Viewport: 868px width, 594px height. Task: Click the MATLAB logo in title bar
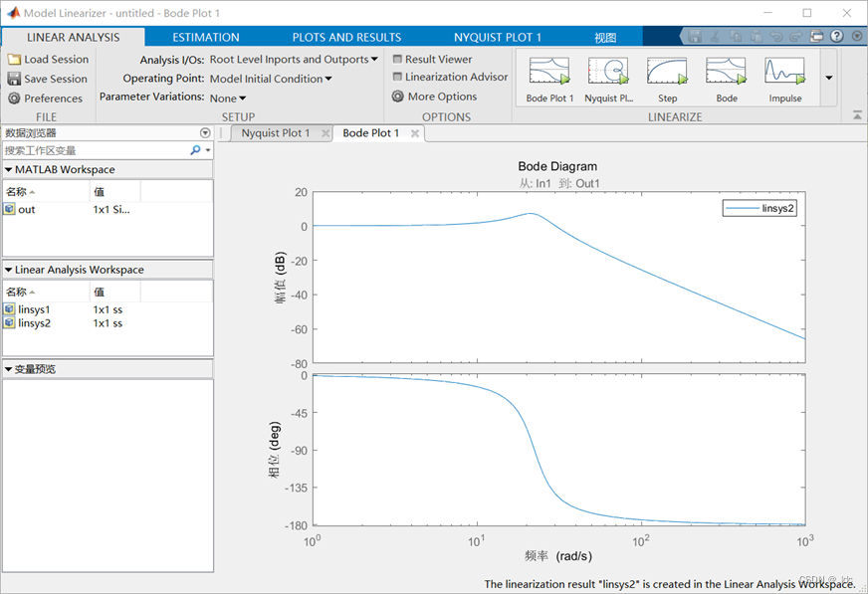[x=13, y=12]
